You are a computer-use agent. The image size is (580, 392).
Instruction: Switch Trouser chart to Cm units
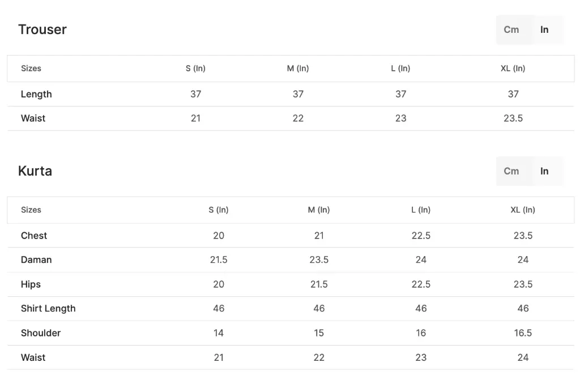511,29
